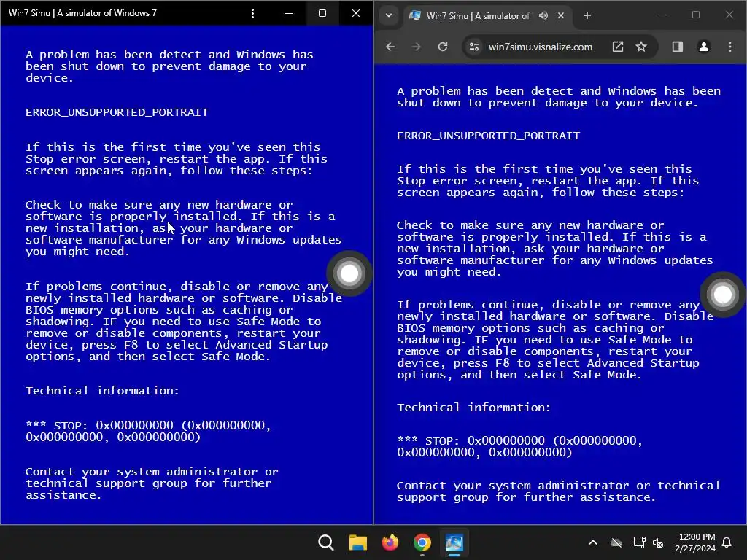Minimize the Win7 Simu app window
Screen dimensions: 747x560
[x=289, y=13]
